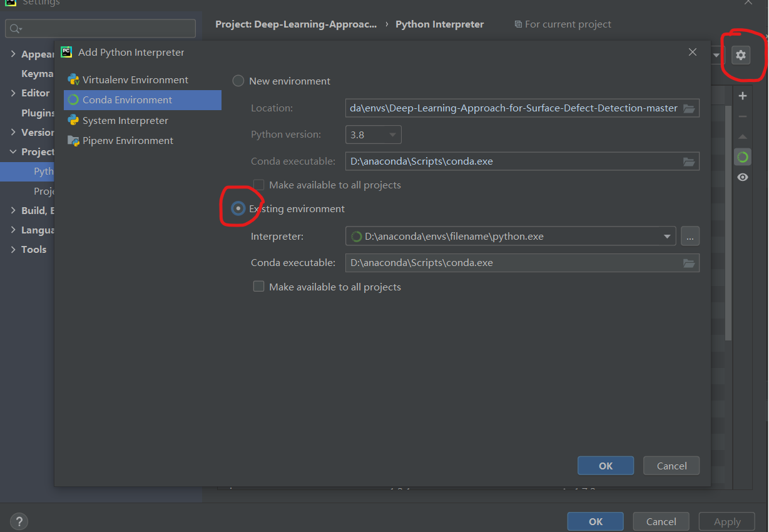Screen dimensions: 769x532
Task: Click the Python Interpreter breadcrumb label
Action: [x=440, y=24]
